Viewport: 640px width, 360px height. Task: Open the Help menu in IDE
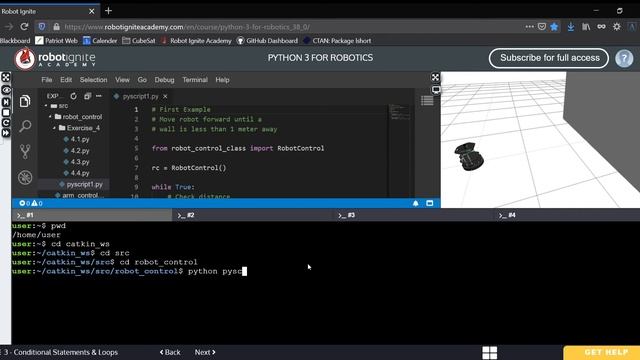(x=222, y=80)
